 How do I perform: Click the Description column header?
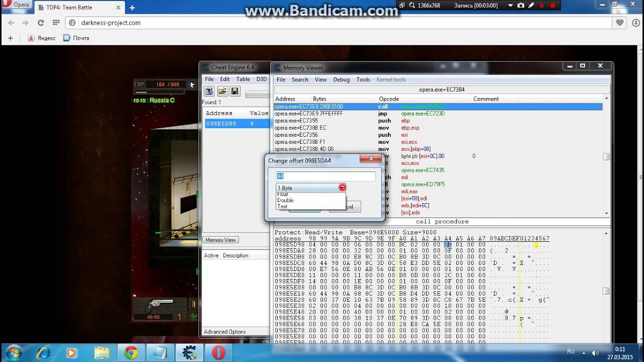click(x=235, y=255)
